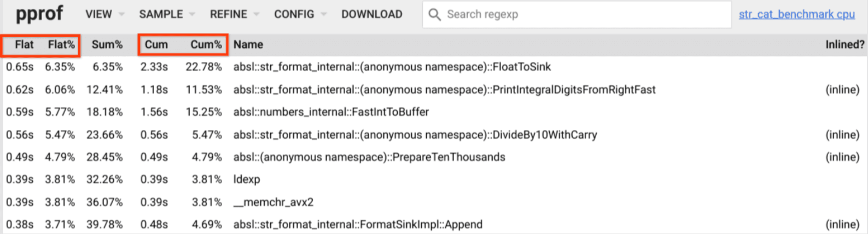Image resolution: width=868 pixels, height=234 pixels.
Task: Click the pprof logo
Action: [39, 14]
